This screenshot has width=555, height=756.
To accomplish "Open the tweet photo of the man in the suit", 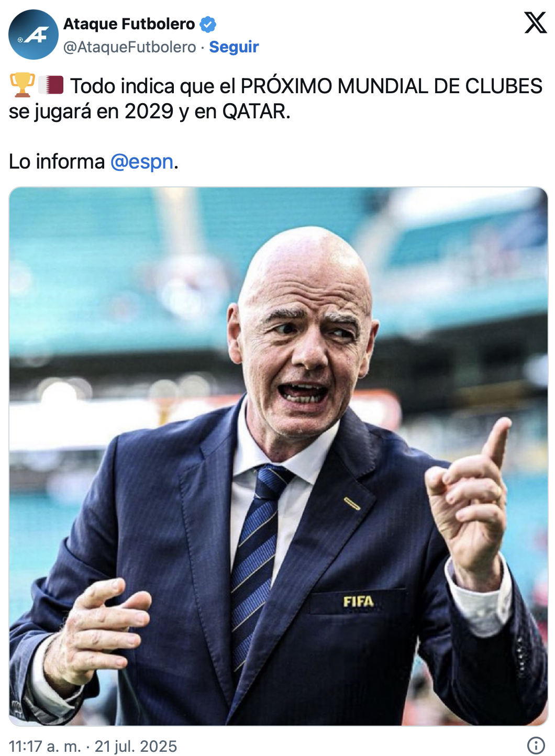I will pos(279,456).
